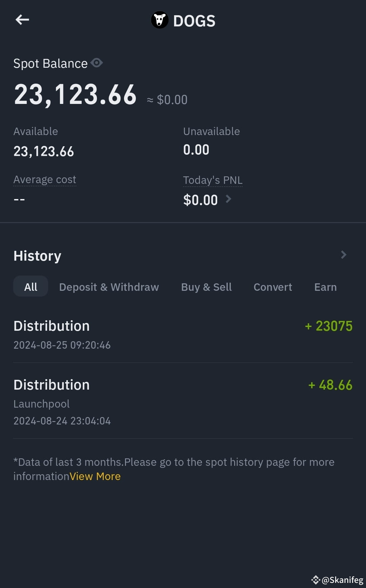Tap the Today's PNL label
The width and height of the screenshot is (366, 588).
213,180
